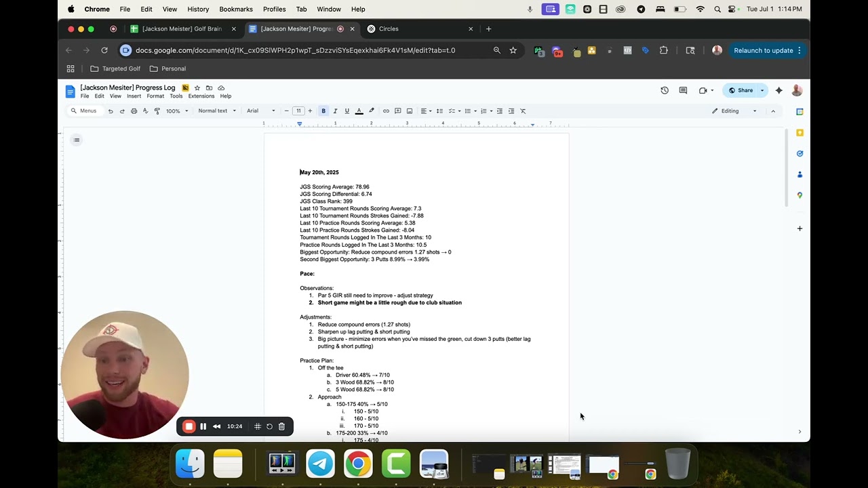
Task: Click the Share button
Action: (741, 90)
